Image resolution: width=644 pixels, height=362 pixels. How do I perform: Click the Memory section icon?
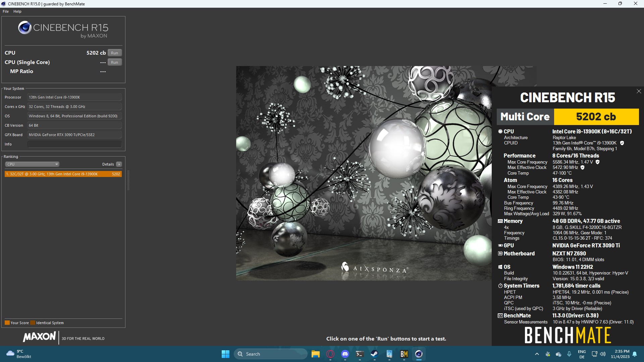(500, 221)
